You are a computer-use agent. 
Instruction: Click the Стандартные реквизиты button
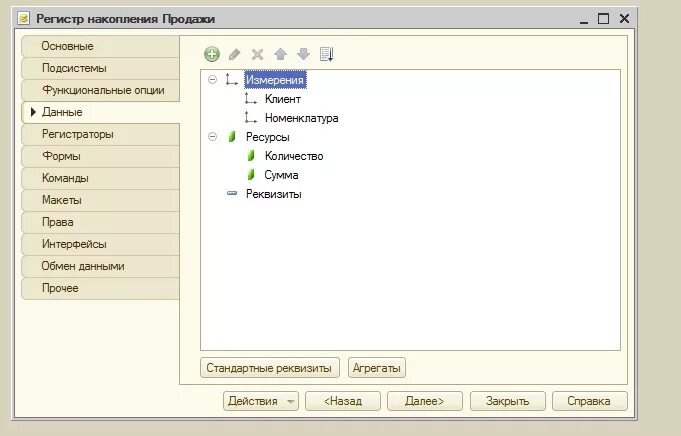[x=270, y=368]
